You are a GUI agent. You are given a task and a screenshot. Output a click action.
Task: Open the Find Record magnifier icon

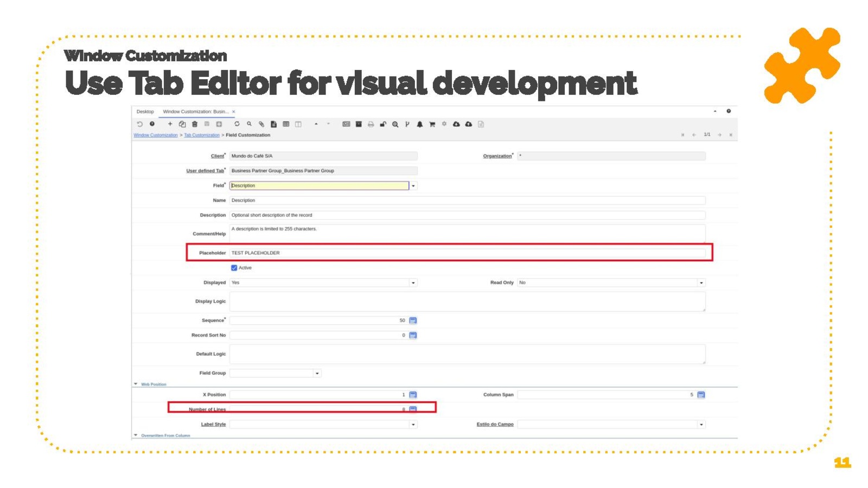249,124
